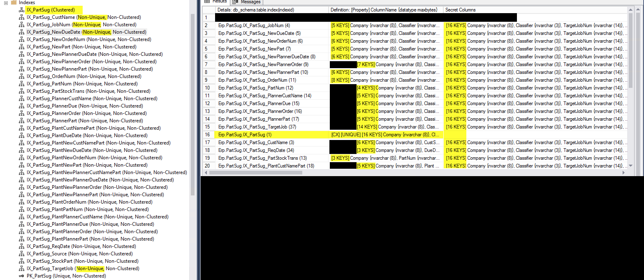Click the scroll-down arrow of results grid

pyautogui.click(x=630, y=165)
